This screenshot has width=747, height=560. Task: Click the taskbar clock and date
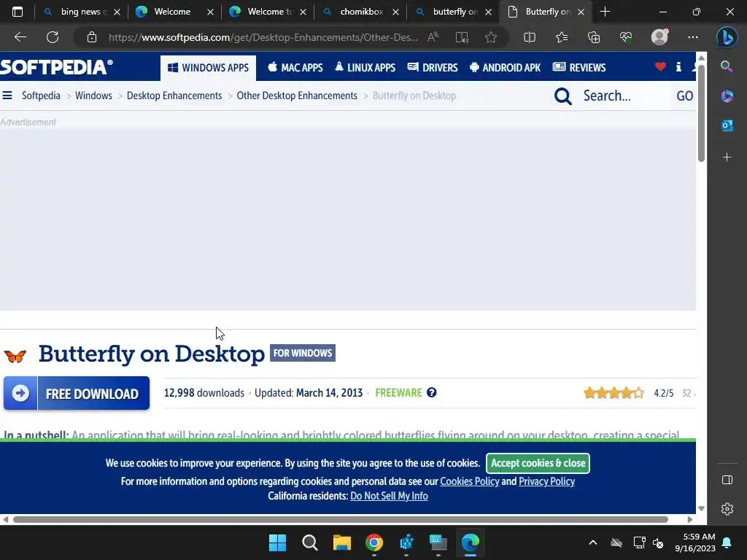695,542
